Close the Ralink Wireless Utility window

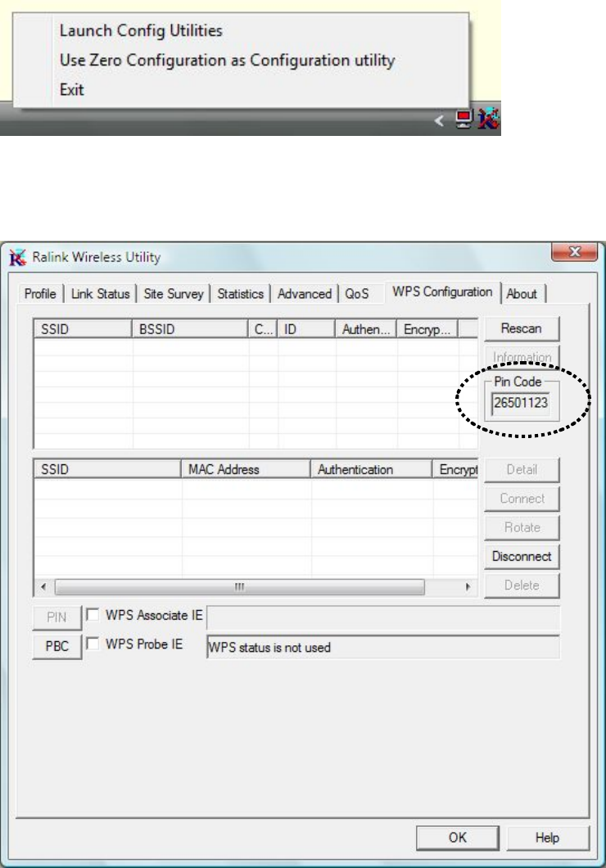574,252
